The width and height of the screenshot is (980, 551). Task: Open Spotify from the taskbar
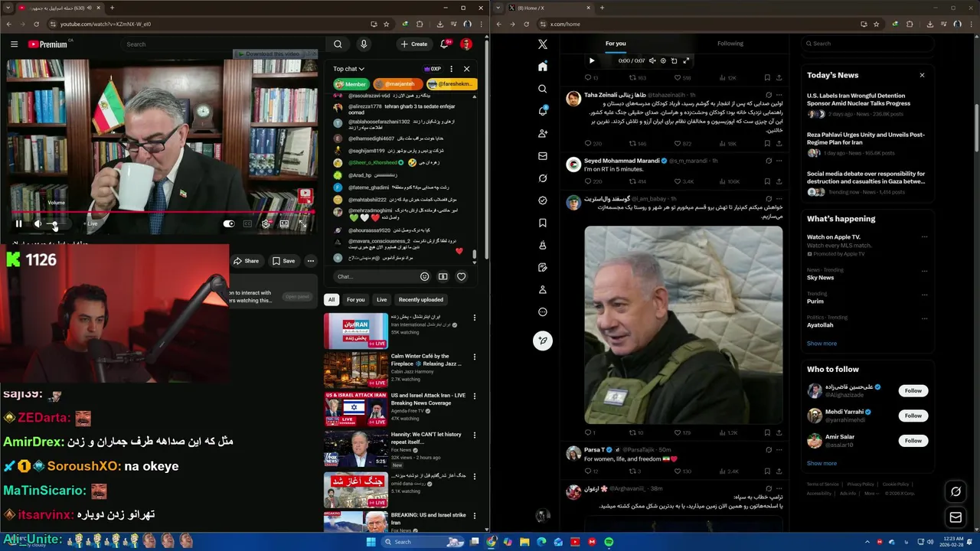click(x=609, y=542)
